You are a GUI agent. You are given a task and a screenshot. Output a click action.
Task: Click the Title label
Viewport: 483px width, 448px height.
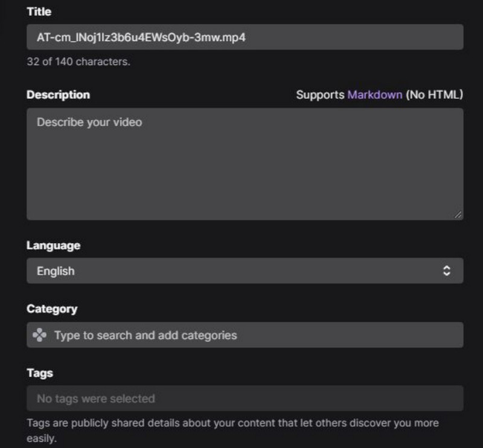(x=39, y=11)
